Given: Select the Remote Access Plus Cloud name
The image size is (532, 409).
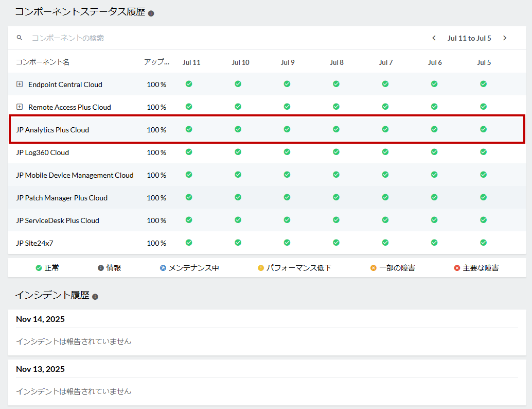Looking at the screenshot, I should [x=69, y=107].
